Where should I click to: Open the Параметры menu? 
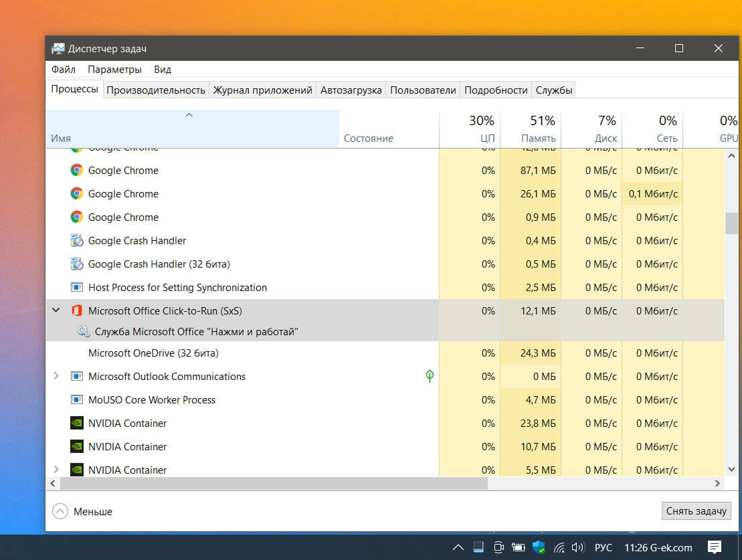114,69
